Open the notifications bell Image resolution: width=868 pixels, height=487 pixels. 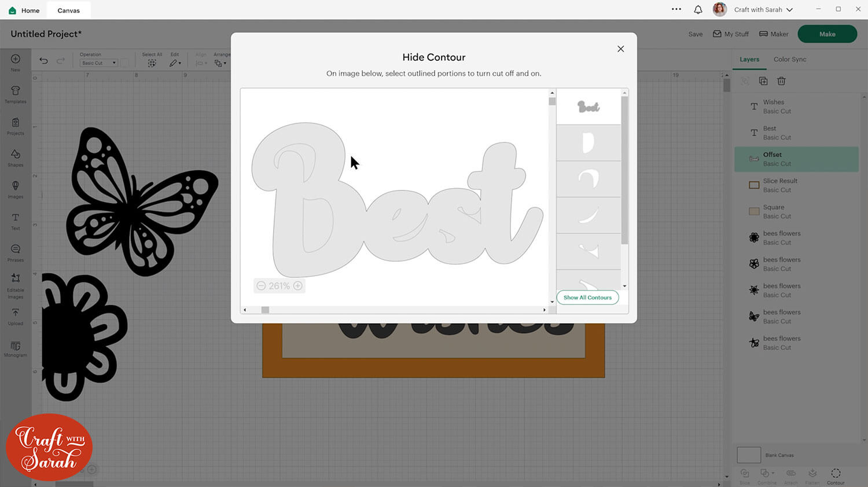[x=698, y=10]
